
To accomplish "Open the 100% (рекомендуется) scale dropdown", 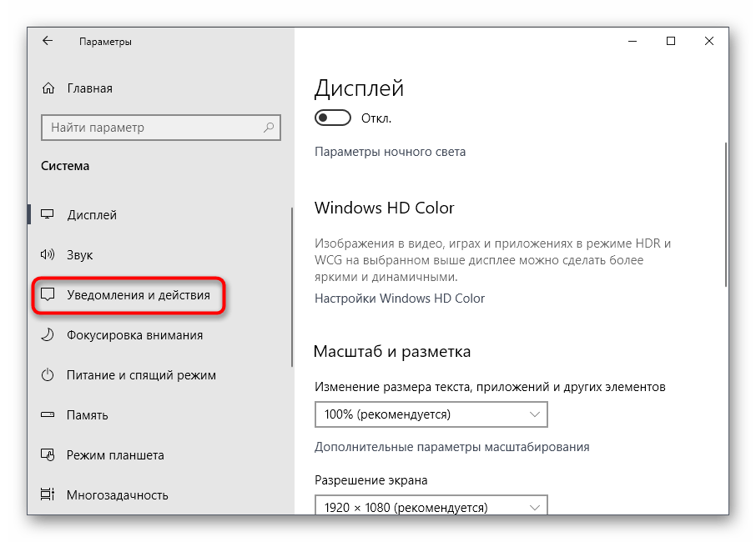I will pos(431,414).
